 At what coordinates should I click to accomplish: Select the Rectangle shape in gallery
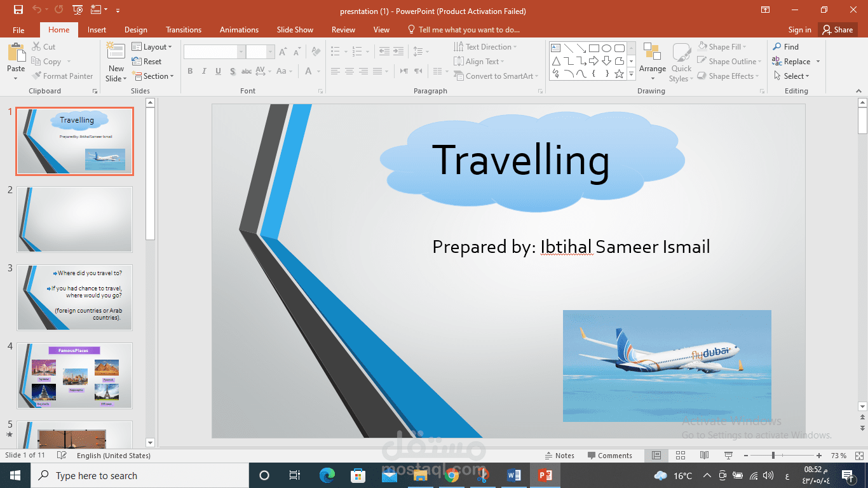click(x=594, y=48)
